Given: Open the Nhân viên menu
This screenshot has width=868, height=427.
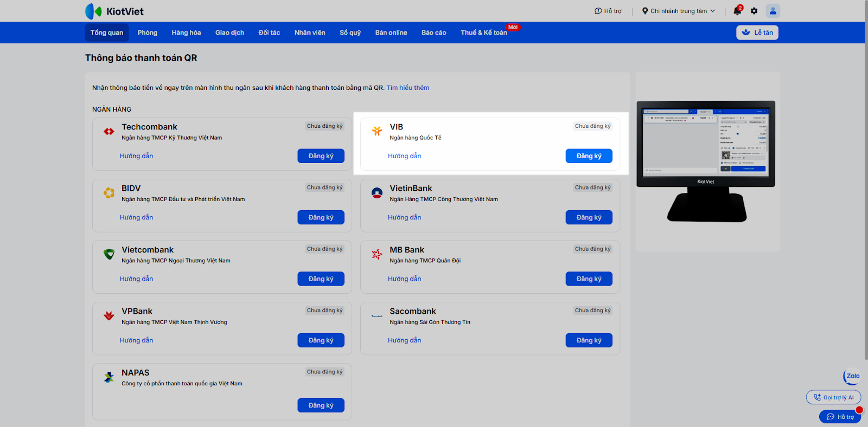Looking at the screenshot, I should (310, 33).
